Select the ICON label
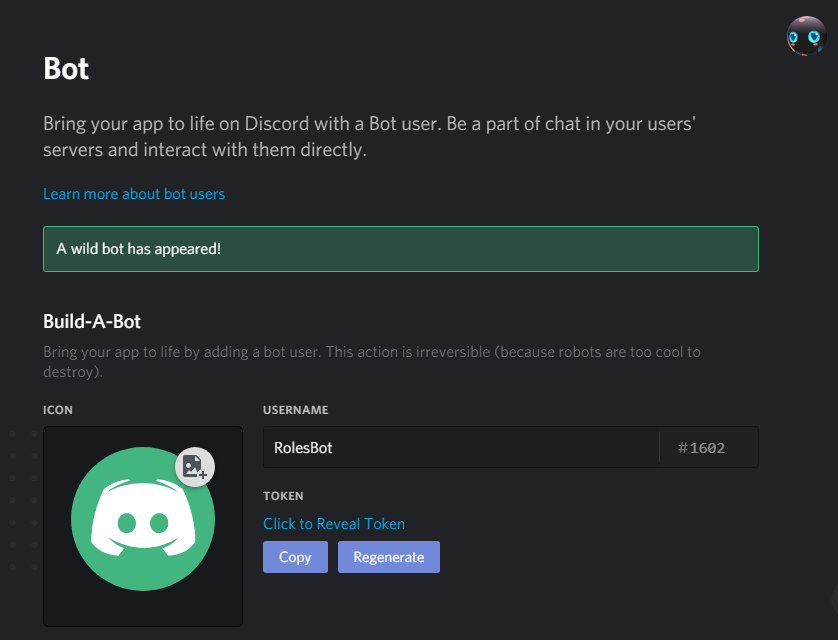The height and width of the screenshot is (640, 838). (x=58, y=410)
